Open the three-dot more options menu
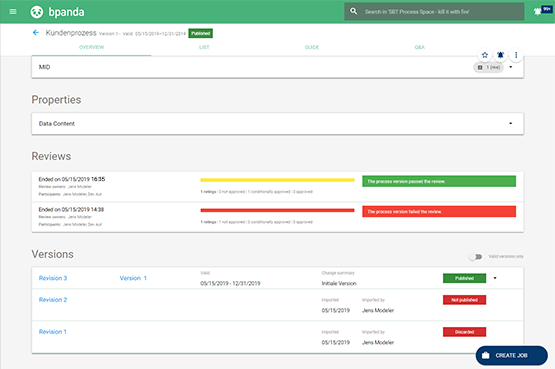This screenshot has height=369, width=555. (x=516, y=55)
